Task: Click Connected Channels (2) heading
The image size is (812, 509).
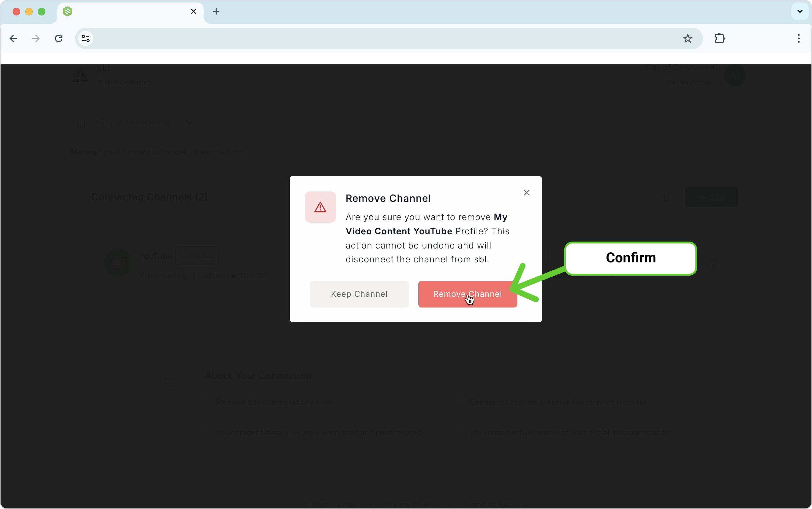Action: (x=149, y=197)
